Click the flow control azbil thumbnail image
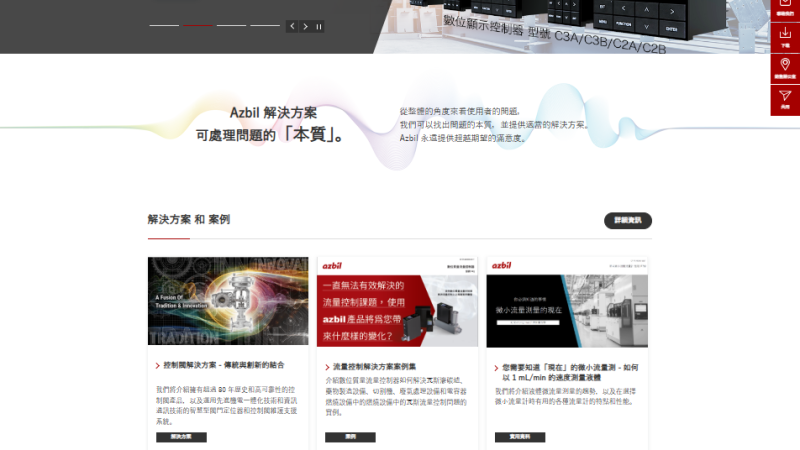 (397, 301)
